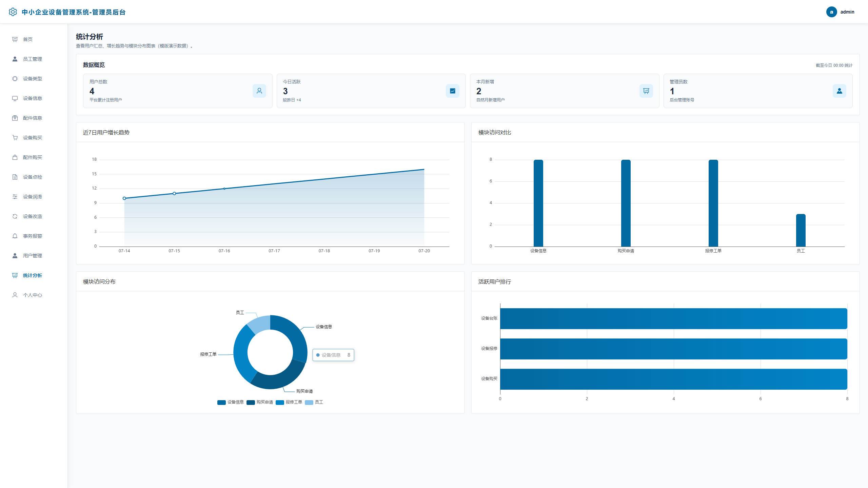Click the 购买申请 vertical bar in 模块访问对比
868x488 pixels.
[626, 203]
